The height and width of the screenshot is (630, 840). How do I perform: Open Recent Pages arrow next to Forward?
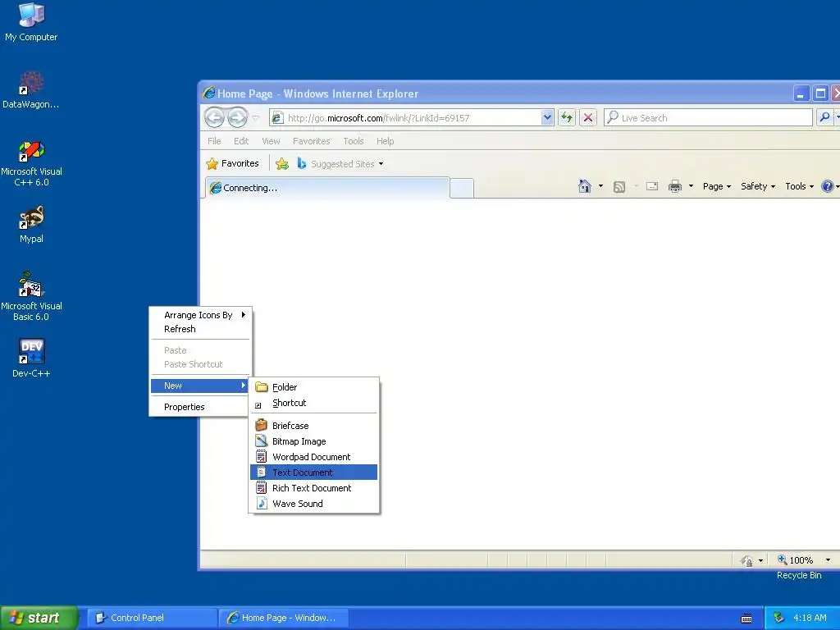click(256, 118)
